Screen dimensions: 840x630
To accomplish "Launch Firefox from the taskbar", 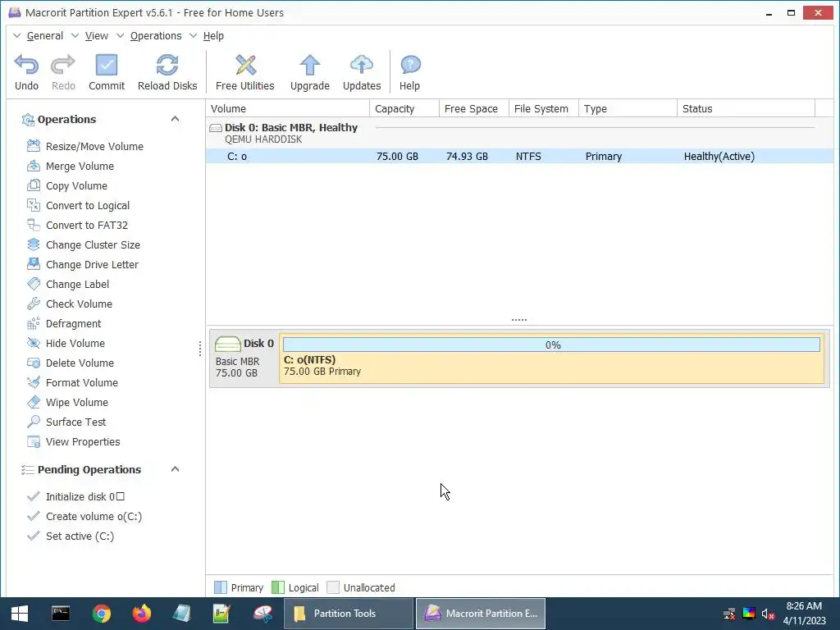I will [141, 614].
